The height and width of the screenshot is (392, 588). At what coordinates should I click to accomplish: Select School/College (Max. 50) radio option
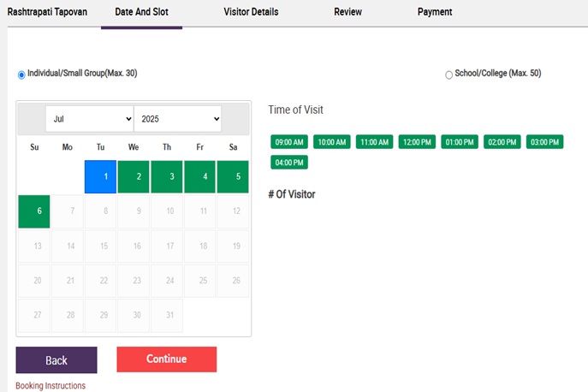click(448, 75)
